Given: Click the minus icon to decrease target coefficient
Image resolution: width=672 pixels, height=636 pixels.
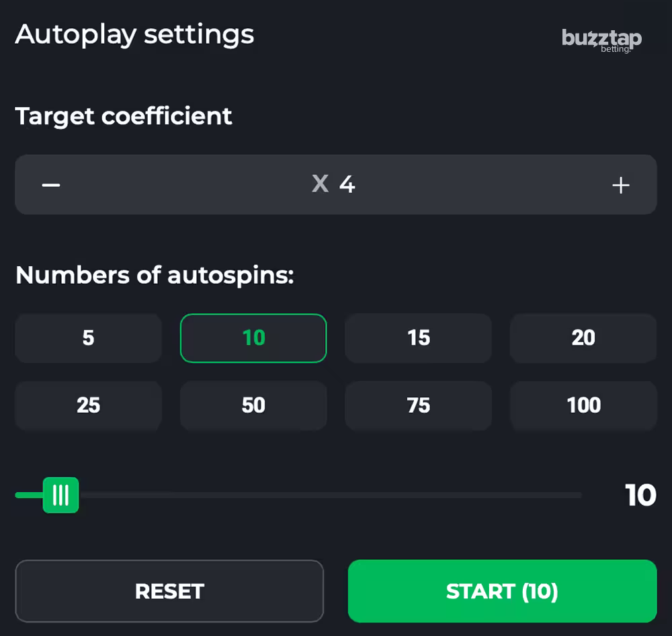Looking at the screenshot, I should tap(50, 185).
